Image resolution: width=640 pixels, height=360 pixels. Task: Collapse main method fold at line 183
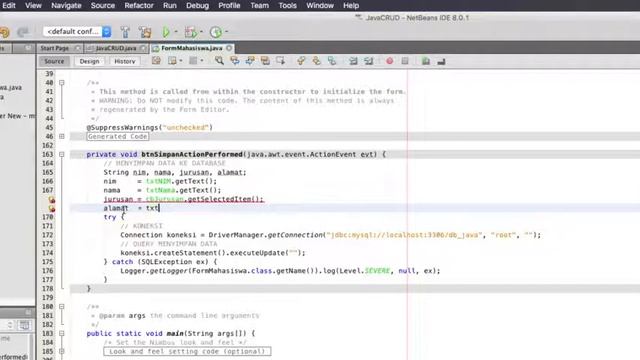[x=62, y=333]
